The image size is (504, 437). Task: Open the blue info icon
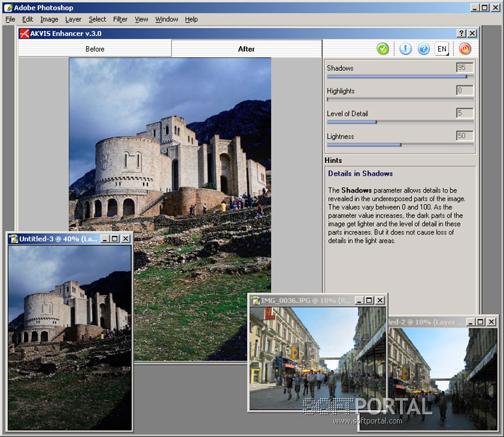pyautogui.click(x=405, y=49)
